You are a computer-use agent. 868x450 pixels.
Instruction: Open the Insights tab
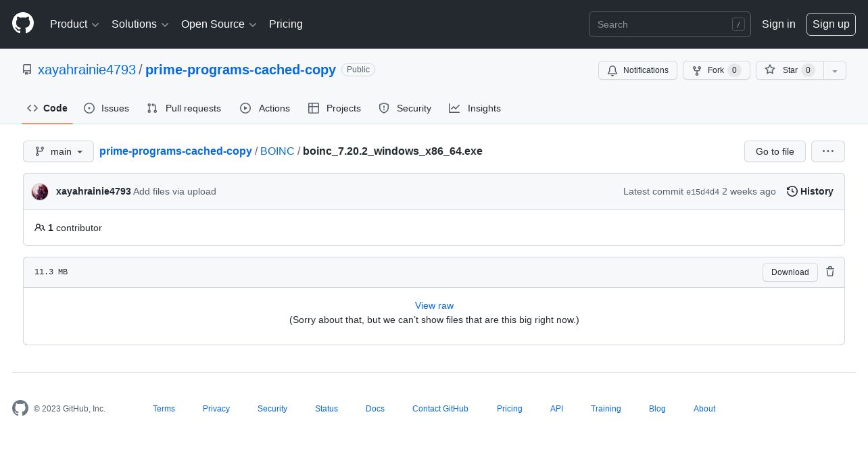(x=475, y=108)
